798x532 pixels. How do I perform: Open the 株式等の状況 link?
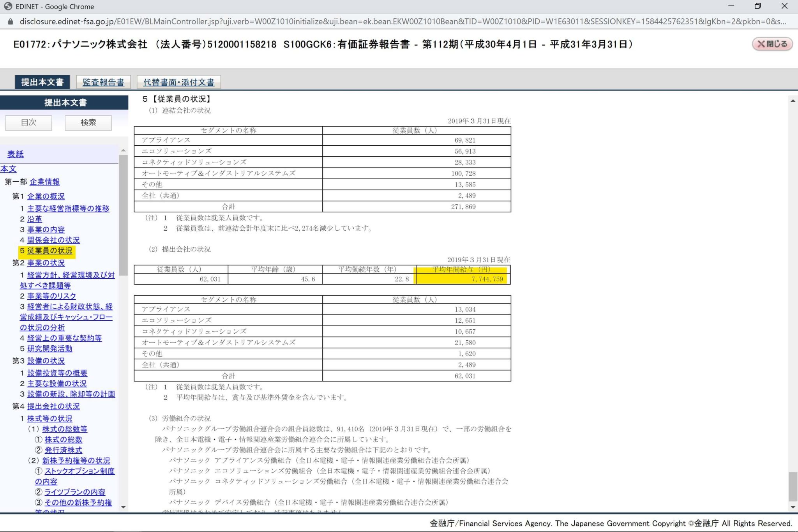click(50, 419)
